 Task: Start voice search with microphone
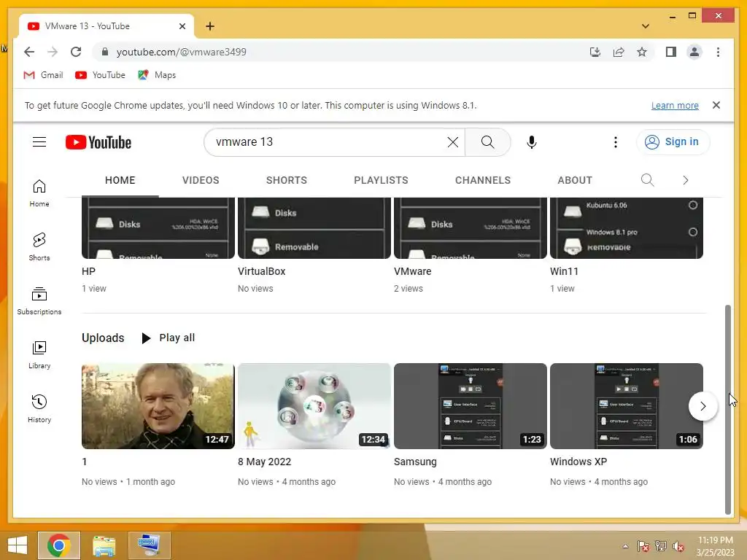click(532, 142)
